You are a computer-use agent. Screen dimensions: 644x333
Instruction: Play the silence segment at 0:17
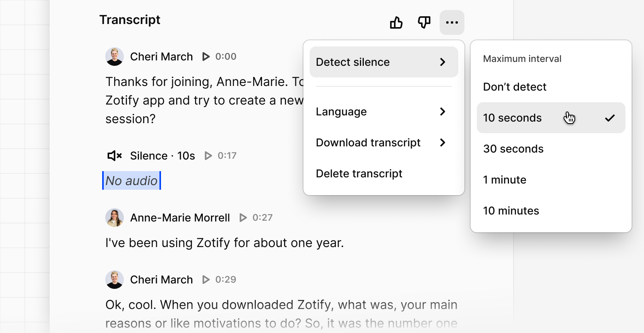click(208, 156)
